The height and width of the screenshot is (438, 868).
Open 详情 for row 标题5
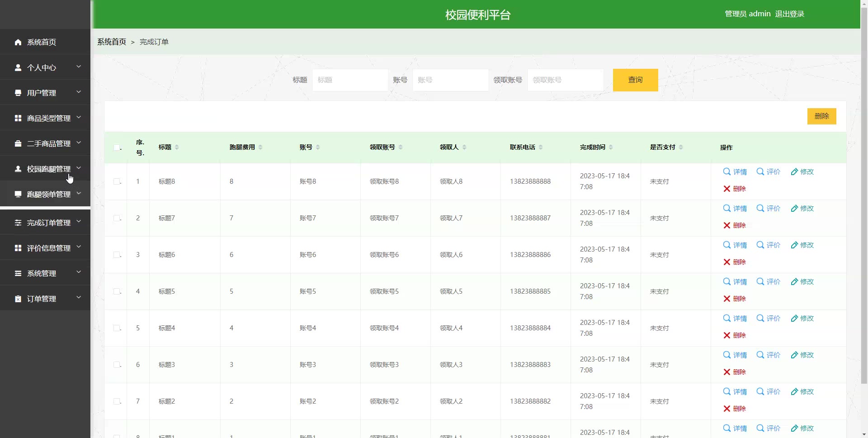click(735, 281)
